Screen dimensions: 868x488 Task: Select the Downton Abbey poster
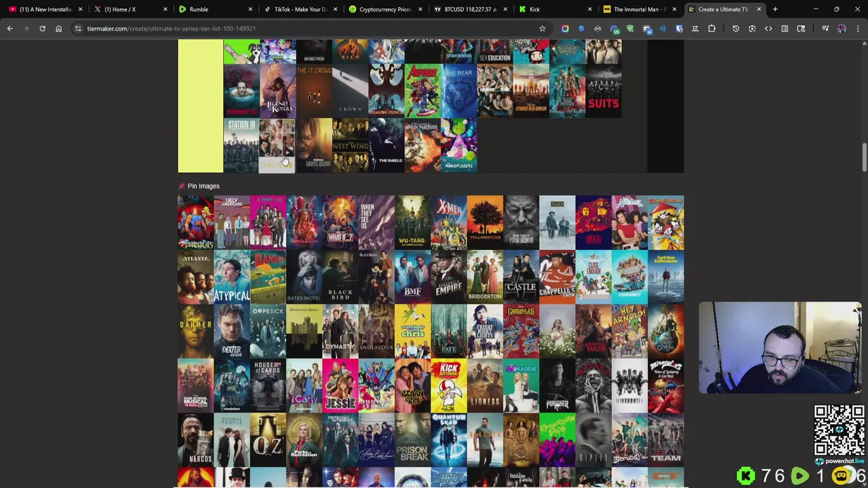click(x=304, y=331)
